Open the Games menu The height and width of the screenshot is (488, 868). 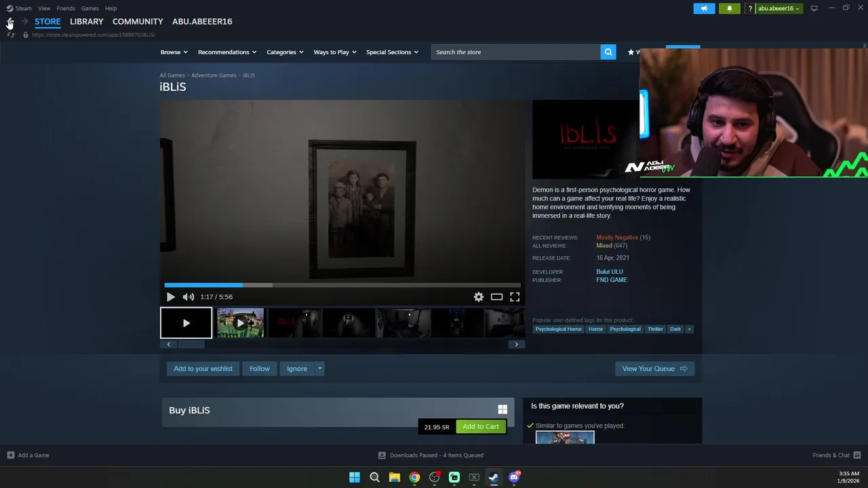90,8
